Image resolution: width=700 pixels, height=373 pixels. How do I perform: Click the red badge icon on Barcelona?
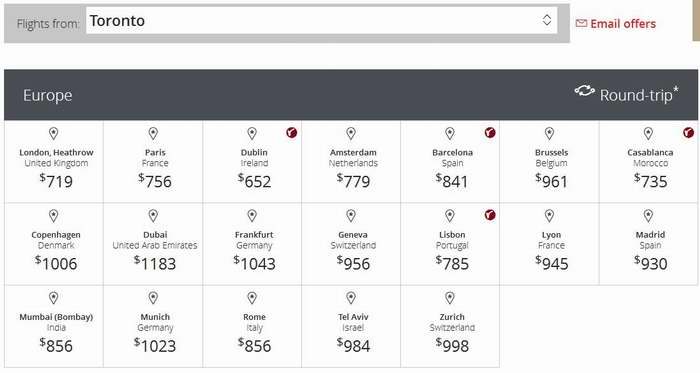[x=490, y=133]
